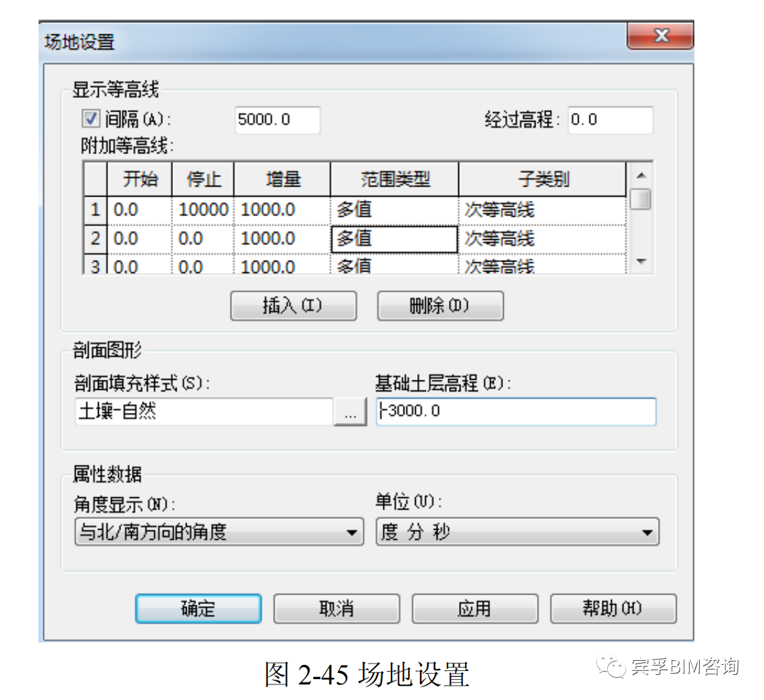Click the 增量 column header
The height and width of the screenshot is (700, 764).
[283, 179]
